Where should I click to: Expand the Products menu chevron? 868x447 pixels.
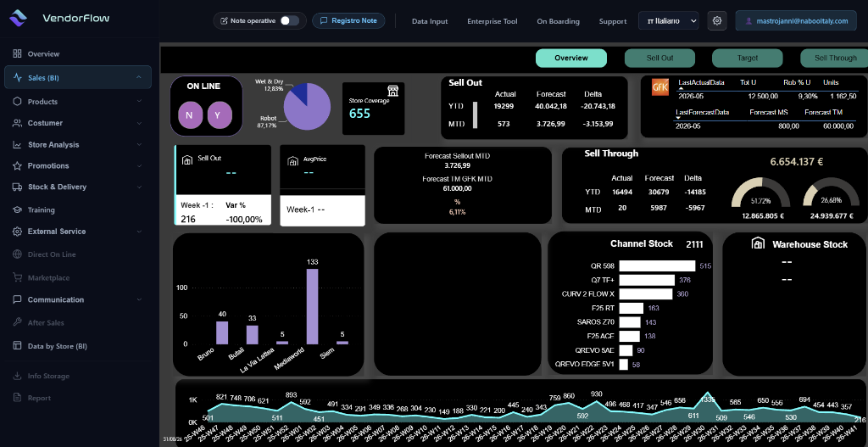tap(139, 102)
